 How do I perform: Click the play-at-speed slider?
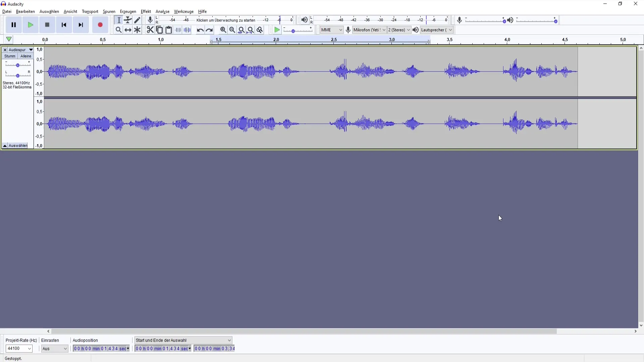(298, 31)
